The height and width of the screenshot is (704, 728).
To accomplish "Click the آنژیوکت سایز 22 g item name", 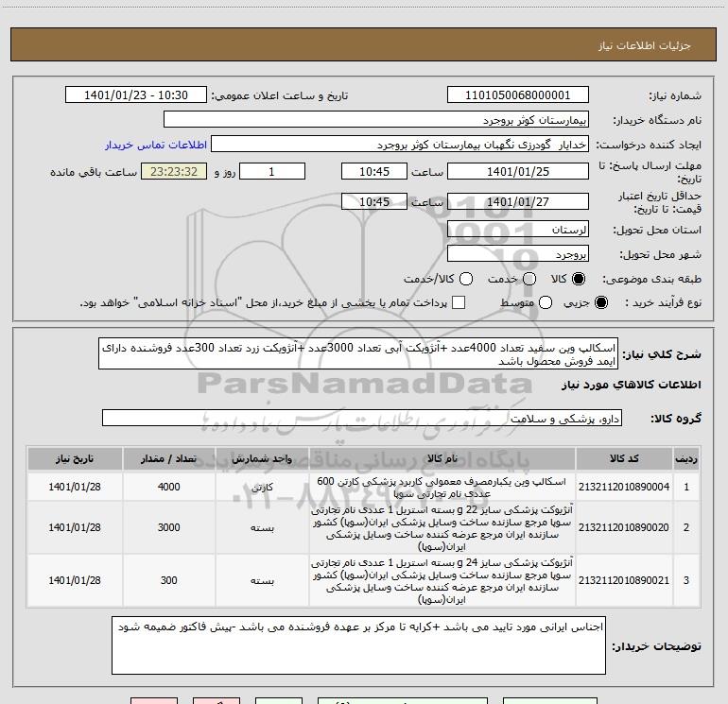I will point(442,528).
